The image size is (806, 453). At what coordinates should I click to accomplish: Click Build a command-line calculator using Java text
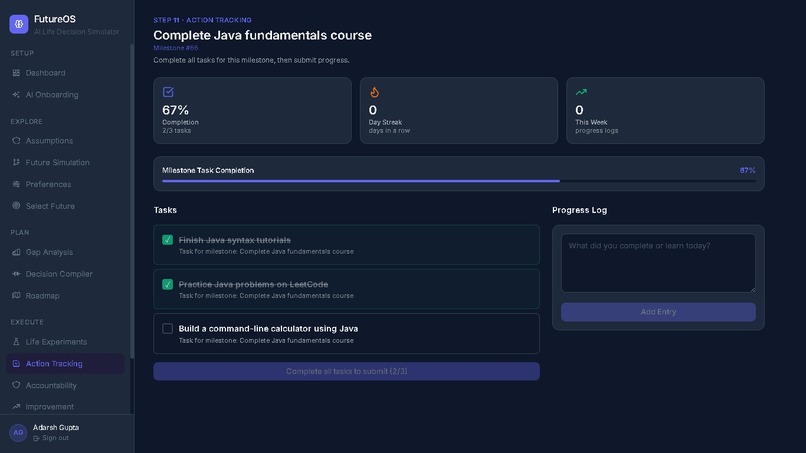point(268,329)
